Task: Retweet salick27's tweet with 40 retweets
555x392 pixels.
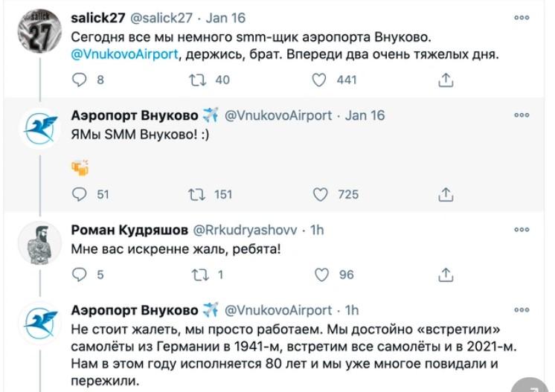Action: tap(199, 80)
